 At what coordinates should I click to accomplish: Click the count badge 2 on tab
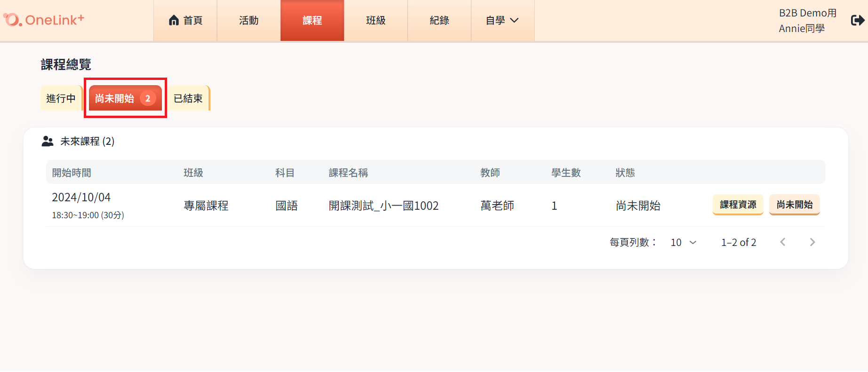coord(148,98)
